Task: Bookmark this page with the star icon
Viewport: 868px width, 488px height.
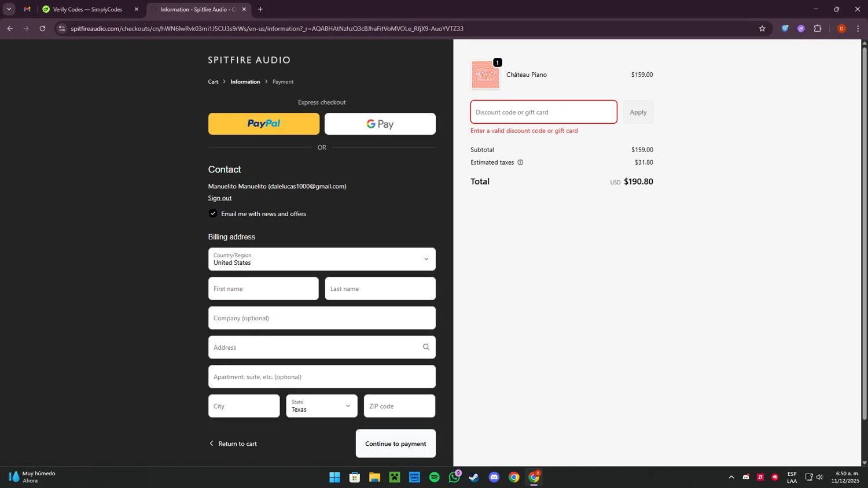Action: tap(762, 28)
